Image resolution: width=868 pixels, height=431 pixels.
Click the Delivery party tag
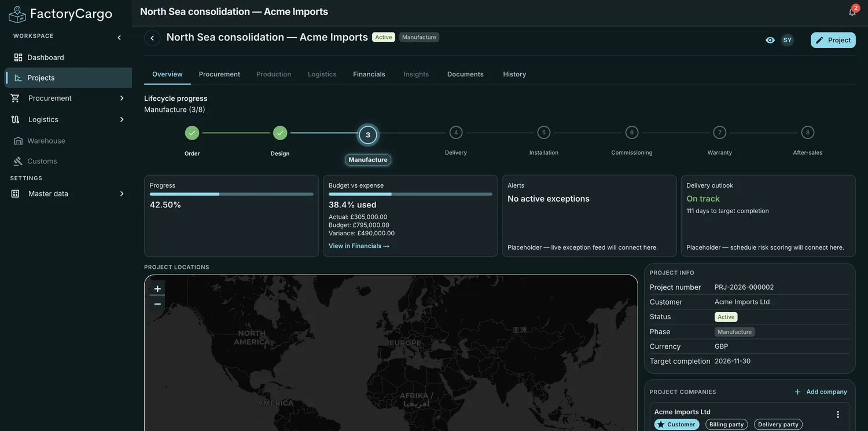pos(778,425)
